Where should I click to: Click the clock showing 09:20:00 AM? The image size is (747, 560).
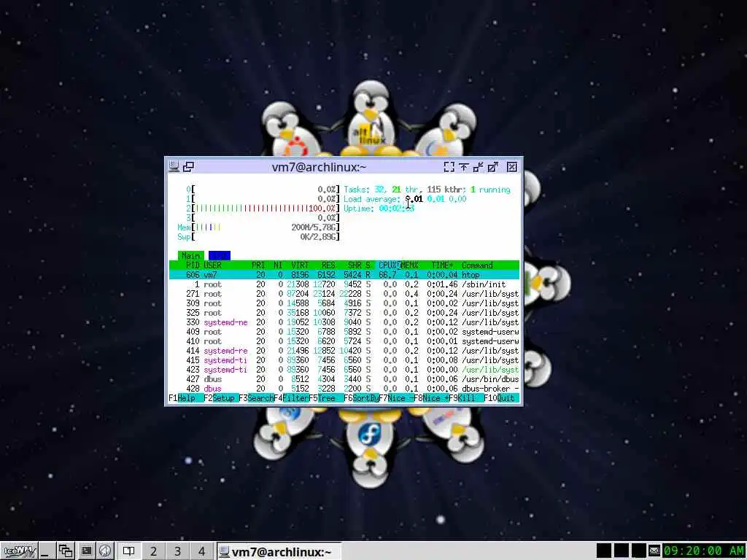(704, 551)
